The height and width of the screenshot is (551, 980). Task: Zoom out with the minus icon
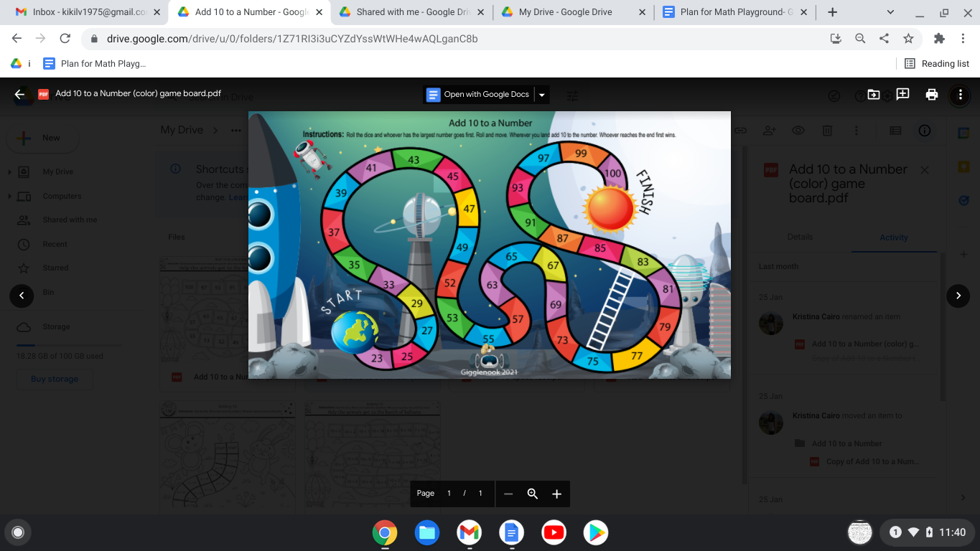(508, 494)
